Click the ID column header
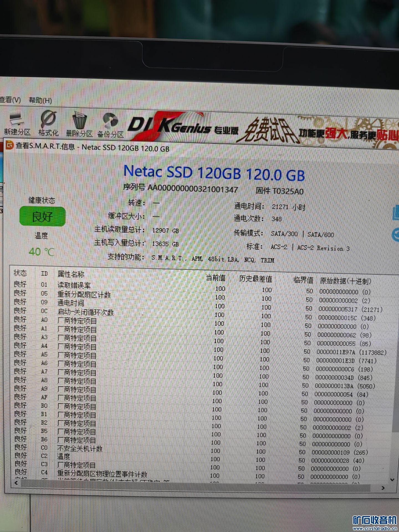Image resolution: width=399 pixels, height=532 pixels. point(44,273)
